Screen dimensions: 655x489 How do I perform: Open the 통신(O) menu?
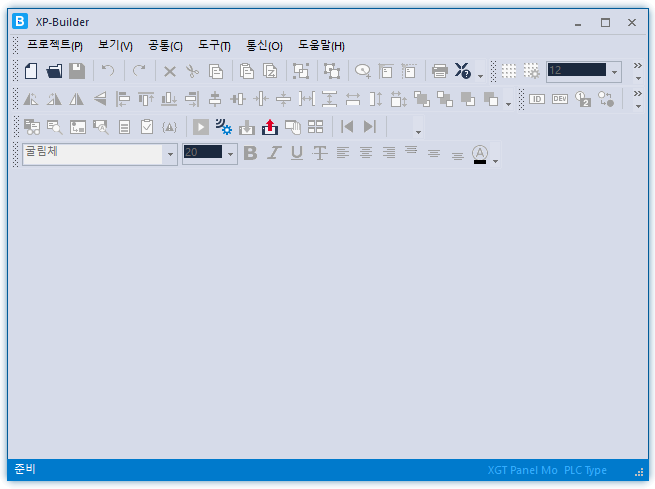point(264,46)
